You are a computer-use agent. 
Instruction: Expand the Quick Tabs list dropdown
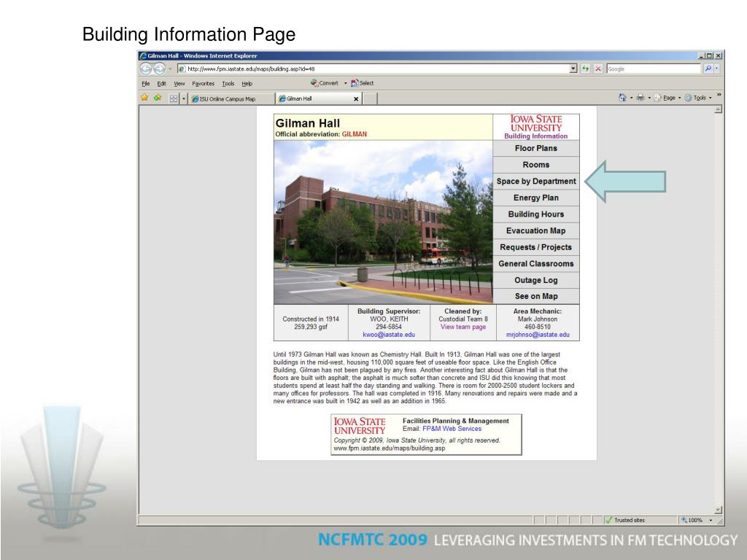[184, 99]
